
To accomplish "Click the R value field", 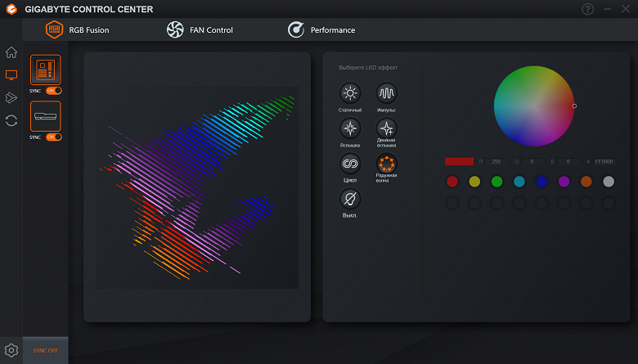I will [x=496, y=161].
